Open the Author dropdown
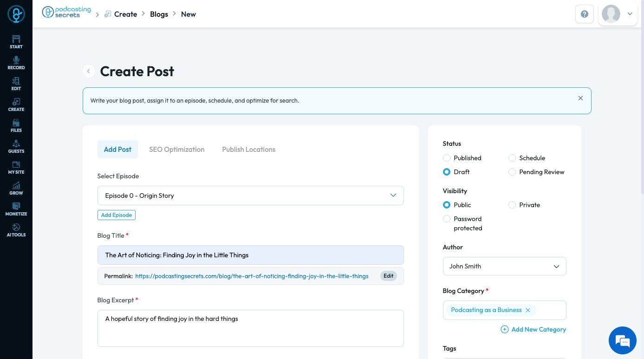Screen dimensions: 644x359 click(x=504, y=266)
